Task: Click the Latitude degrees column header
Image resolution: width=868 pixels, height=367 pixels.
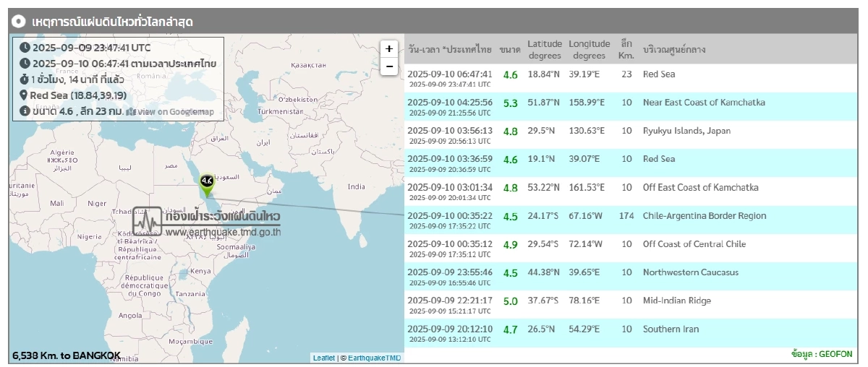Action: (545, 49)
